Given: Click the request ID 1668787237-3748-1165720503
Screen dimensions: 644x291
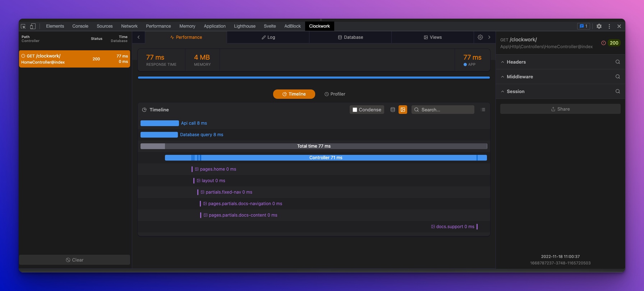Looking at the screenshot, I should [560, 263].
